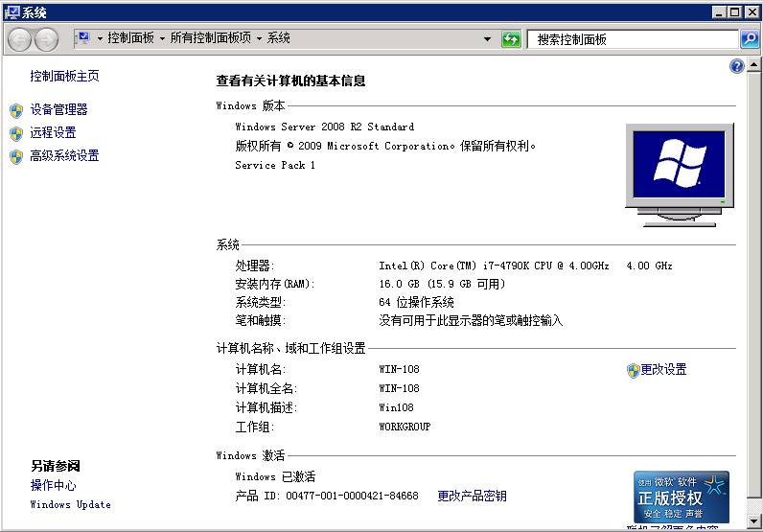763x532 pixels.
Task: Click the 64 位操作系统 value
Action: point(416,302)
